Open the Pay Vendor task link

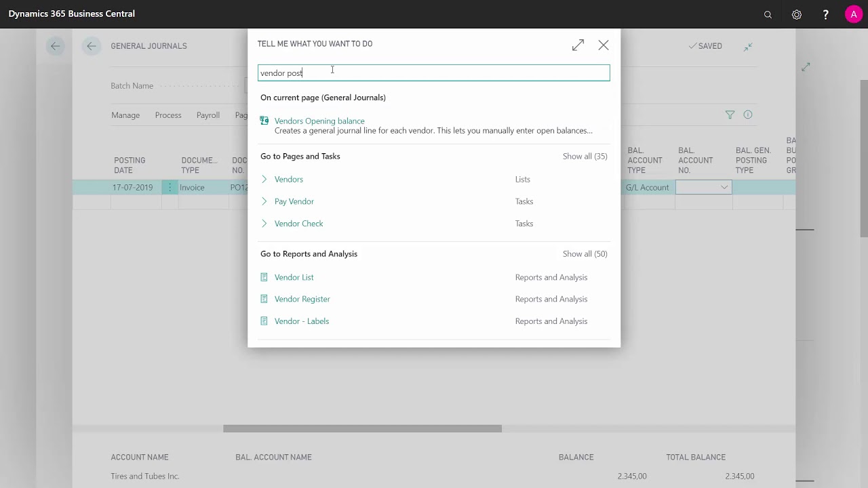coord(294,201)
